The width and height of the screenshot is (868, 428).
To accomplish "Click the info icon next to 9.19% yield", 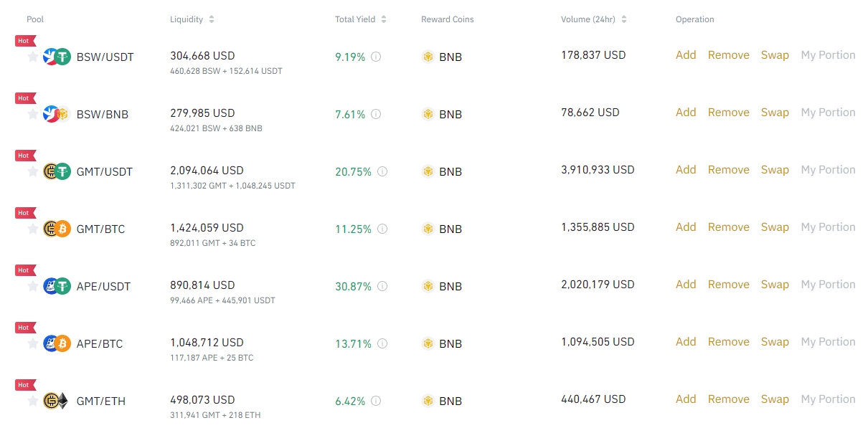I will 376,57.
